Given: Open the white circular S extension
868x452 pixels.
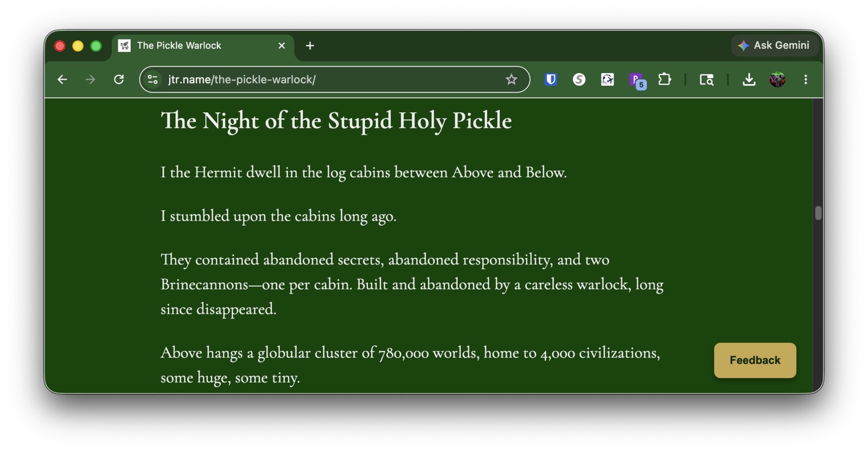Looking at the screenshot, I should [579, 80].
